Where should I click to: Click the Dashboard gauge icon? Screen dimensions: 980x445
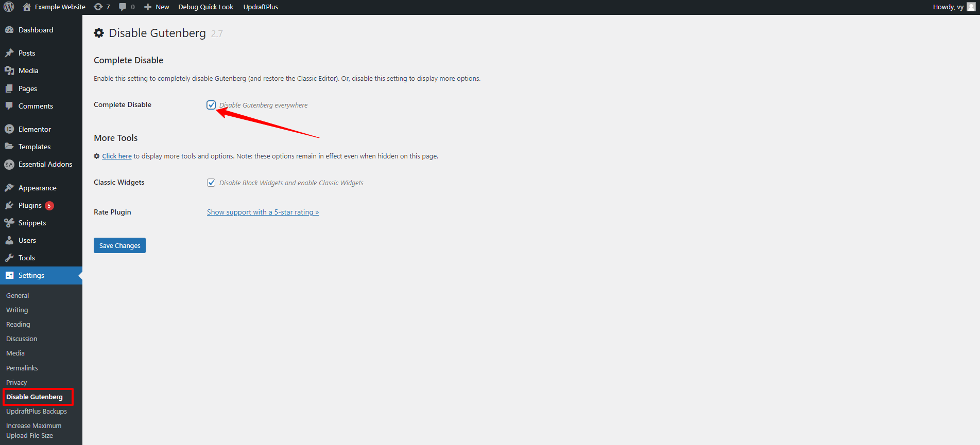[x=9, y=30]
